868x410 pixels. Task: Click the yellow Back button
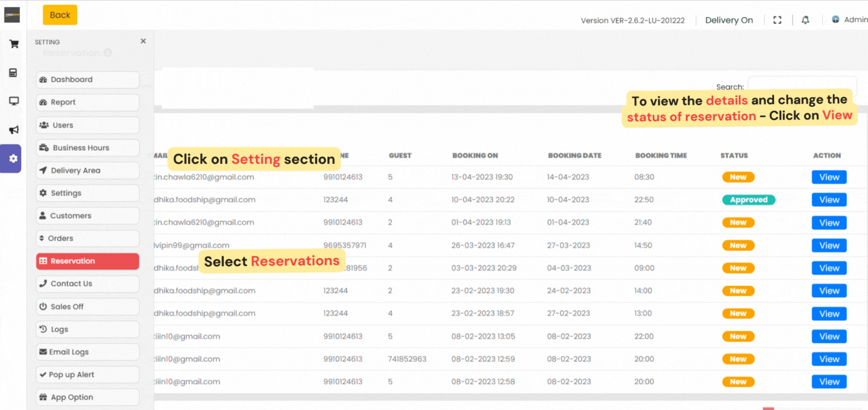(x=60, y=15)
